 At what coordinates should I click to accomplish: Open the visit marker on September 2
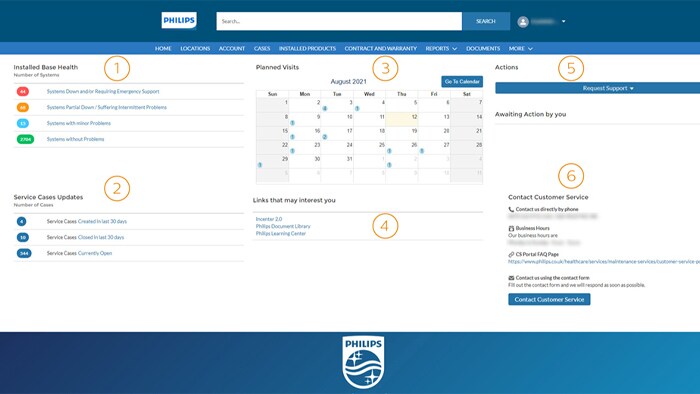pos(389,165)
